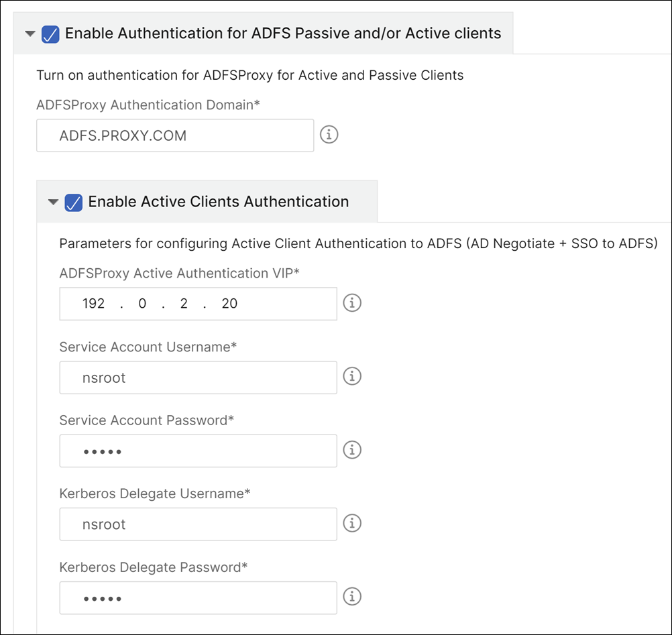The height and width of the screenshot is (635, 672).
Task: Click the last octet 20 of the VIP
Action: 229,303
